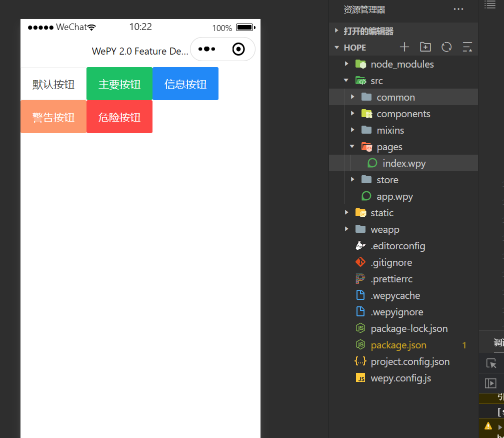Tap the orange 警告按钮 warning button
This screenshot has width=504, height=438.
(53, 117)
